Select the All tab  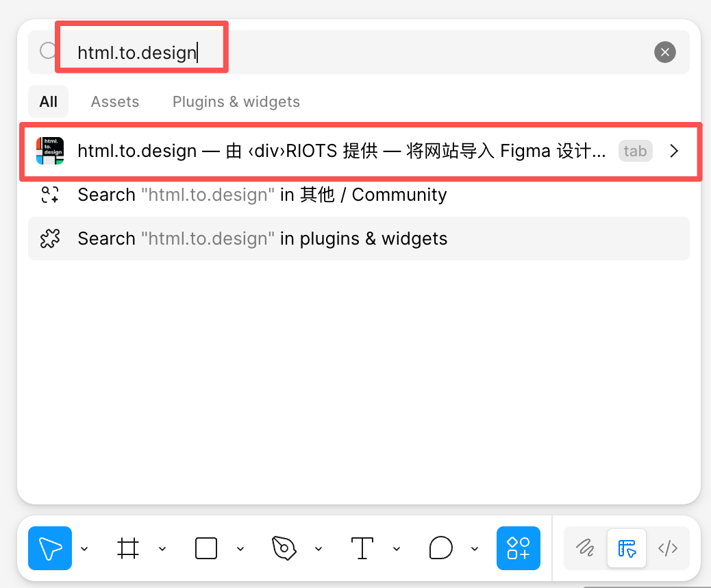48,101
